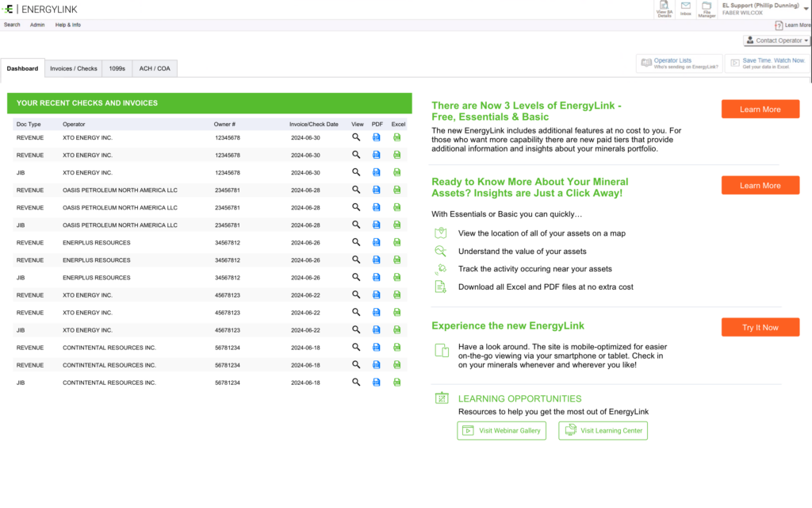Expand the EL Support user account menu
The width and height of the screenshot is (812, 508).
[x=806, y=8]
